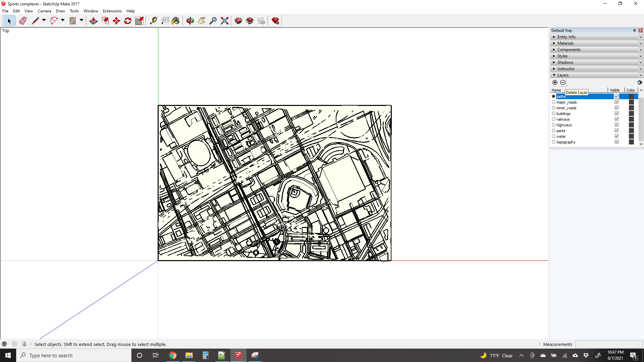Change the buildings layer color swatch
Screen dimensions: 644x362
click(x=631, y=114)
